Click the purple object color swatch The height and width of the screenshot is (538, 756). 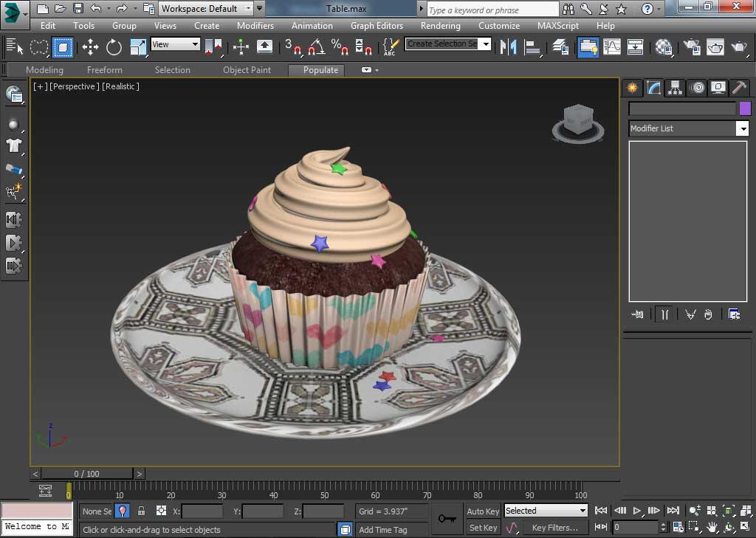click(745, 108)
